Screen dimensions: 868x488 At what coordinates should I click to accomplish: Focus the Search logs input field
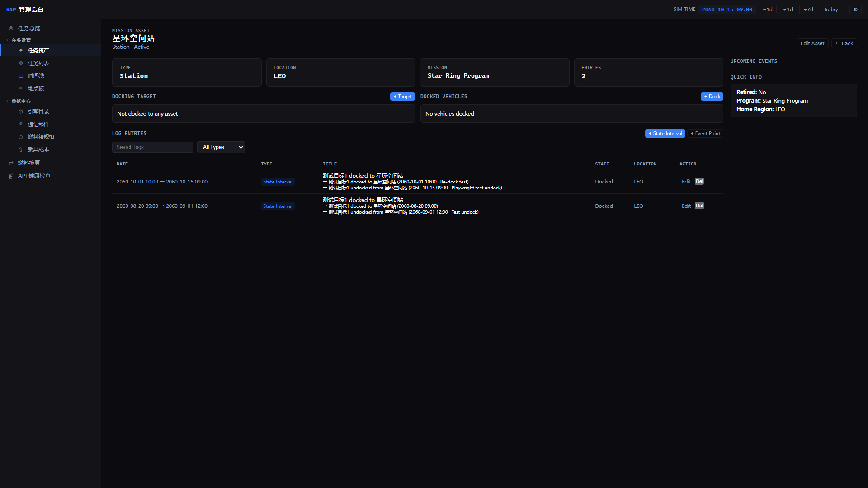153,147
